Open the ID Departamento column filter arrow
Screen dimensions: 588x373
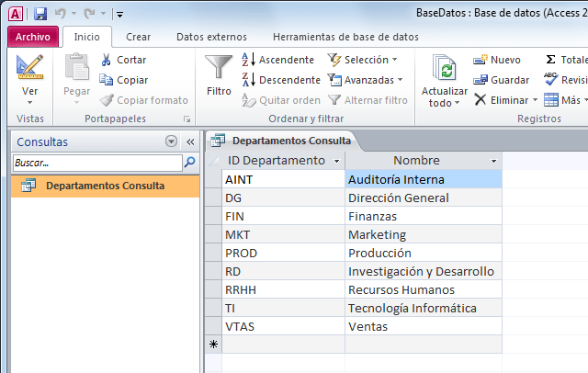click(337, 161)
